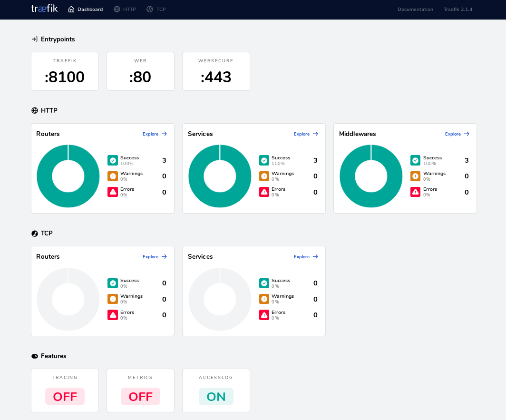Click the Entrypoints arrow icon

pos(35,39)
